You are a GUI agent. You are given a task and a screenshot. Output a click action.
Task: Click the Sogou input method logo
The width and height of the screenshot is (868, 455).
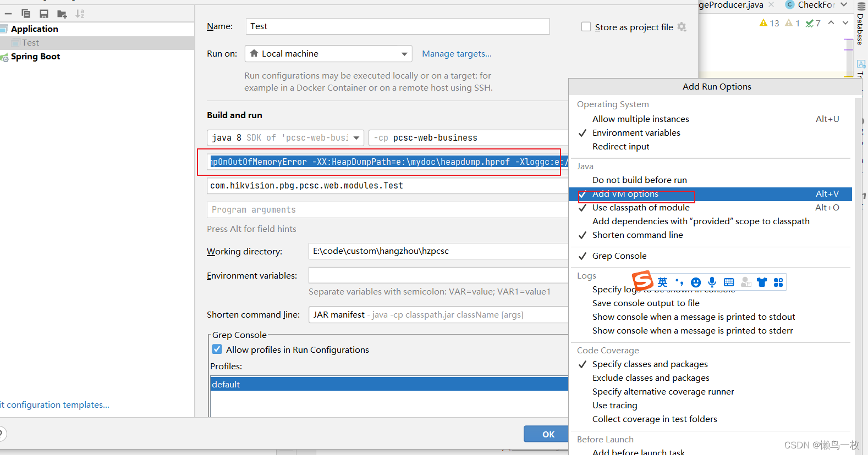[x=642, y=281]
